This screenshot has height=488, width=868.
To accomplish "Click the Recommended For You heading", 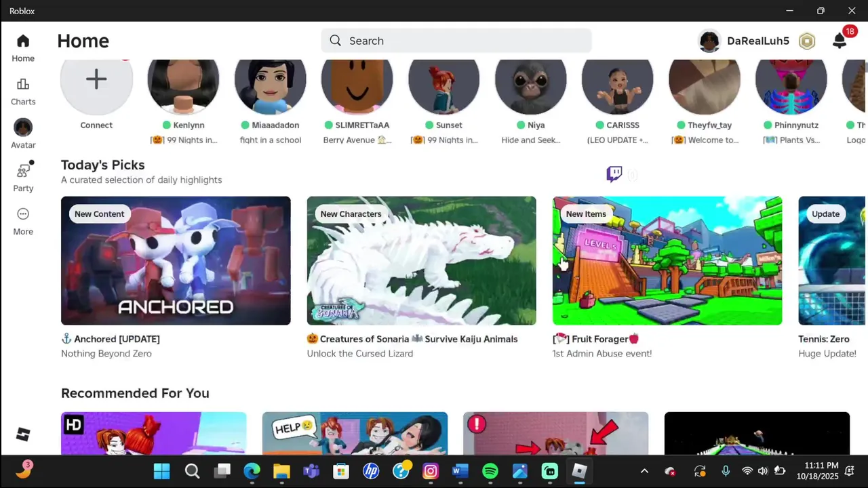I will point(135,393).
